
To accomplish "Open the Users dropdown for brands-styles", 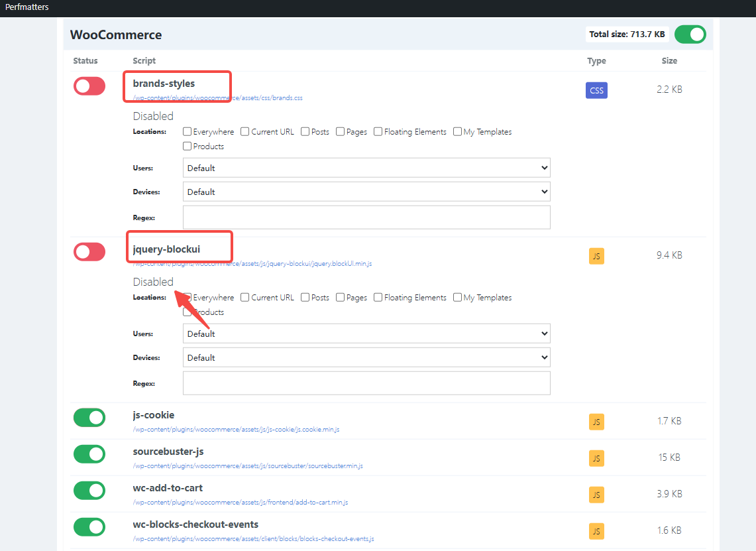I will pyautogui.click(x=366, y=167).
